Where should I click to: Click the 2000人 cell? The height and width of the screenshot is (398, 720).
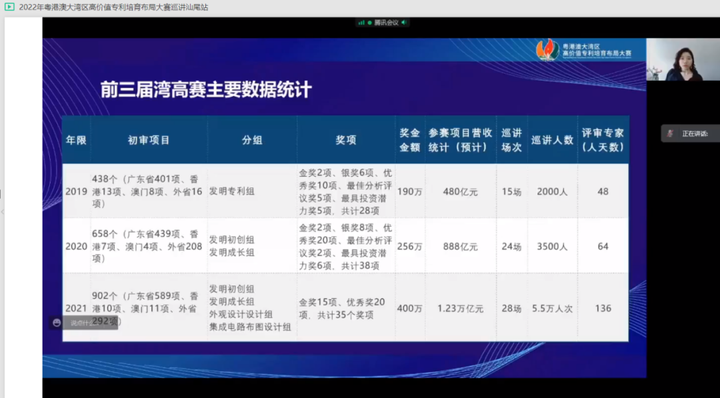pyautogui.click(x=552, y=191)
